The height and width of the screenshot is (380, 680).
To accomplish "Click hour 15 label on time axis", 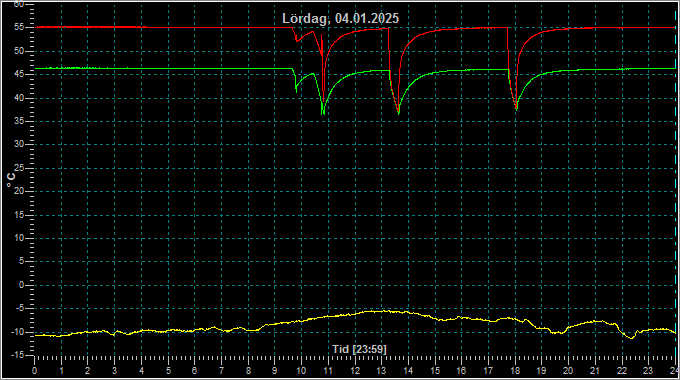I will [x=435, y=371].
